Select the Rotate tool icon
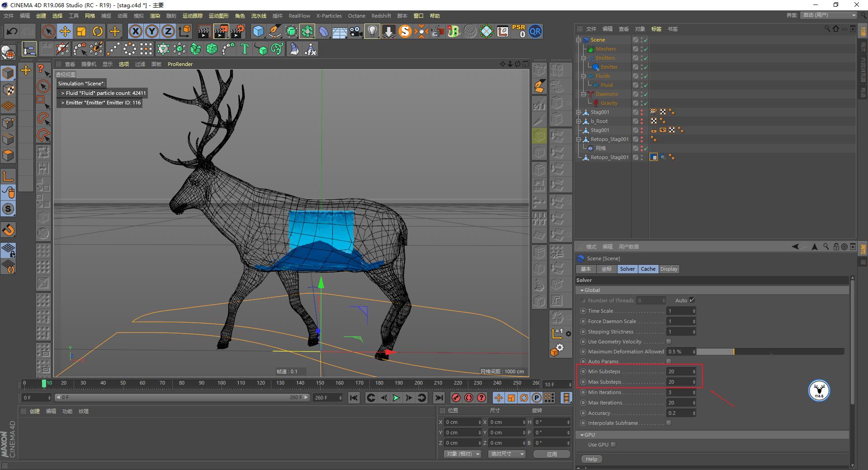This screenshot has width=868, height=470. (x=98, y=31)
